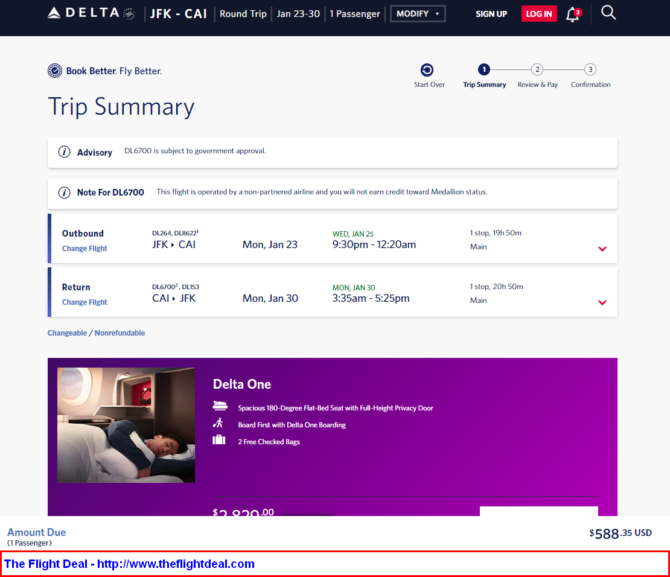Select the Trip Summary step 1
Viewport: 670px width, 577px height.
pos(484,69)
